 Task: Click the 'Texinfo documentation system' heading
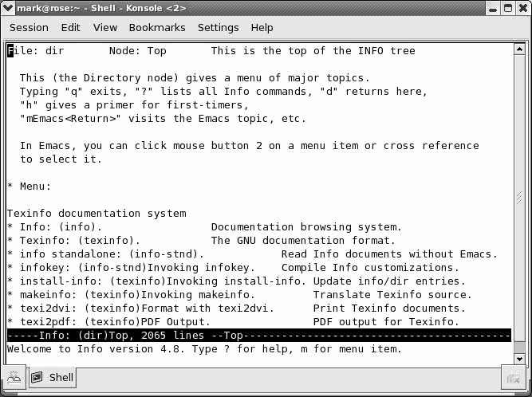(97, 213)
